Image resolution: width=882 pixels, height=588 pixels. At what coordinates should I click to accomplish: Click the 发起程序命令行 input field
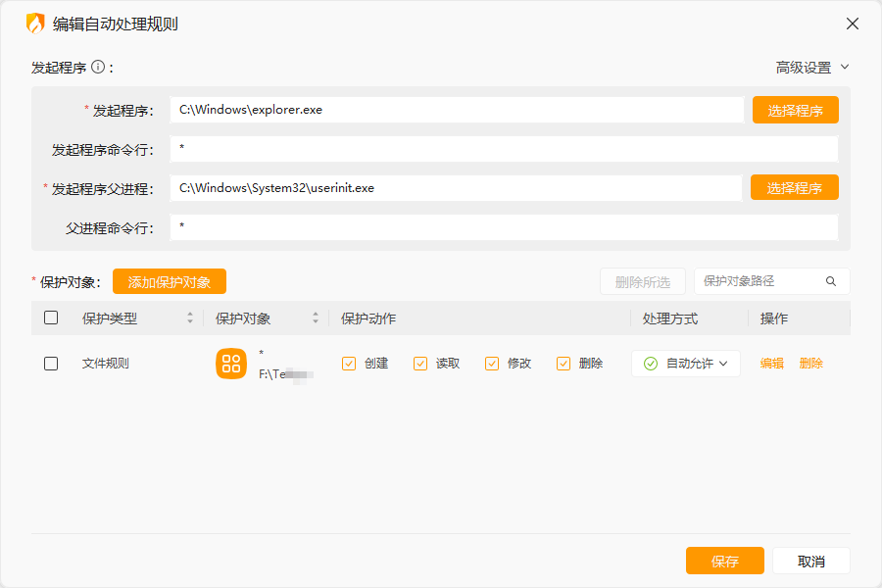click(x=504, y=149)
